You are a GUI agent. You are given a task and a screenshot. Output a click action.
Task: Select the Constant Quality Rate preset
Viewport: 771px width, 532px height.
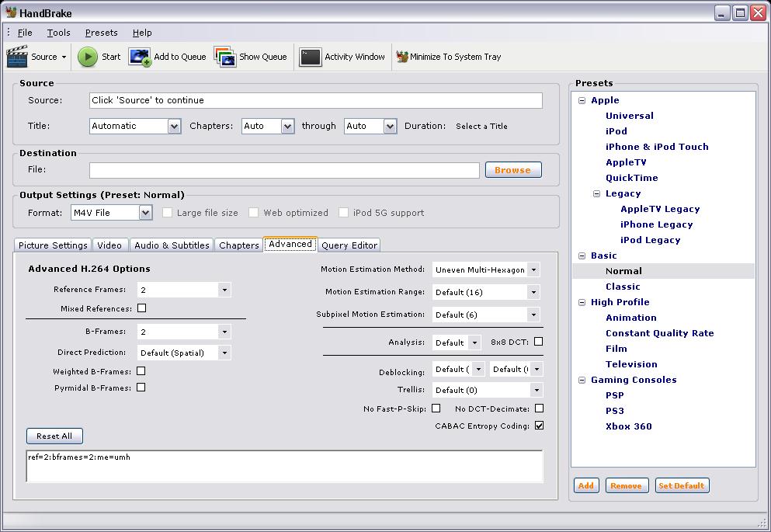pos(659,333)
